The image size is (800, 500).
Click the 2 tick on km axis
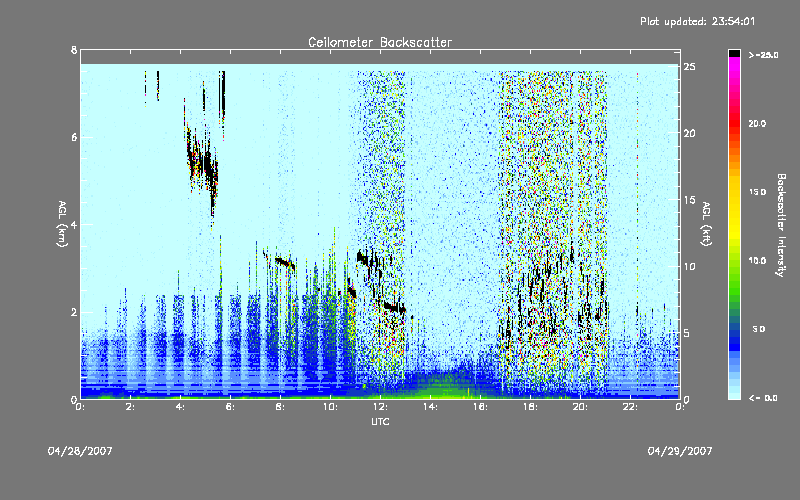[74, 312]
